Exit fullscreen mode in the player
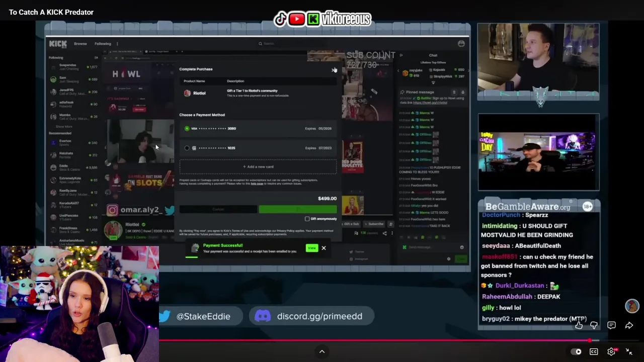Screen dimensions: 644x362 point(629,352)
